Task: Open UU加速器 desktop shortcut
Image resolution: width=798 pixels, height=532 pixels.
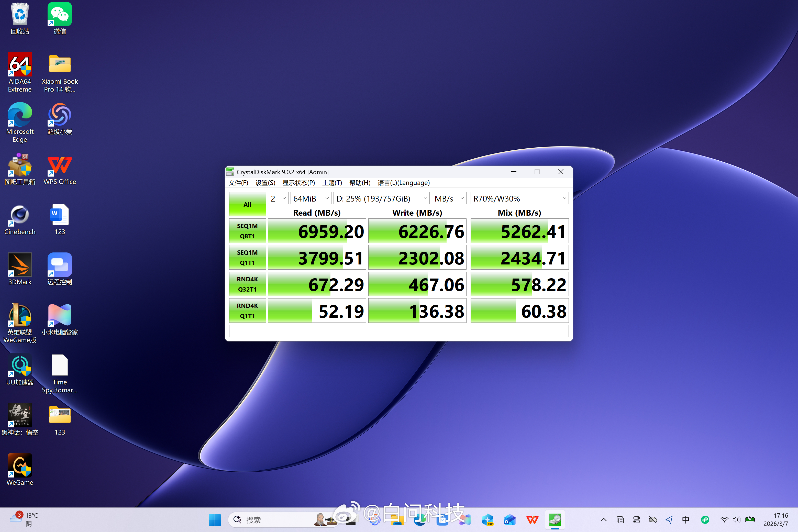Action: tap(20, 365)
